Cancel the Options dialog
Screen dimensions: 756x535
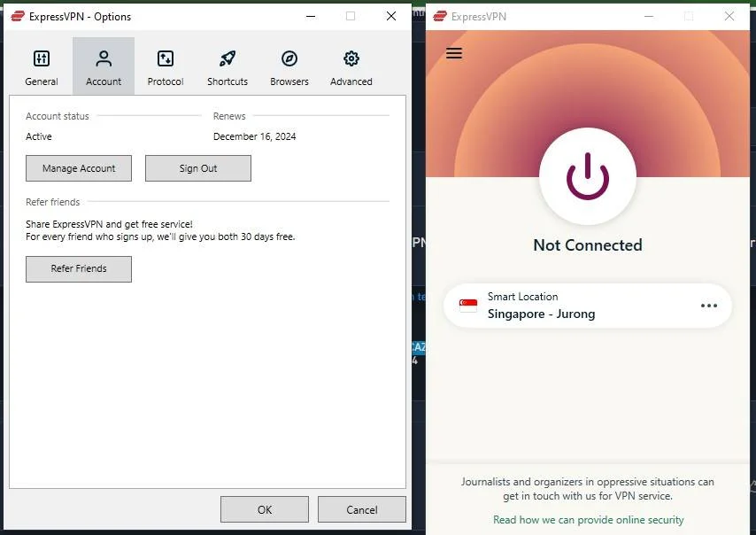click(x=361, y=509)
